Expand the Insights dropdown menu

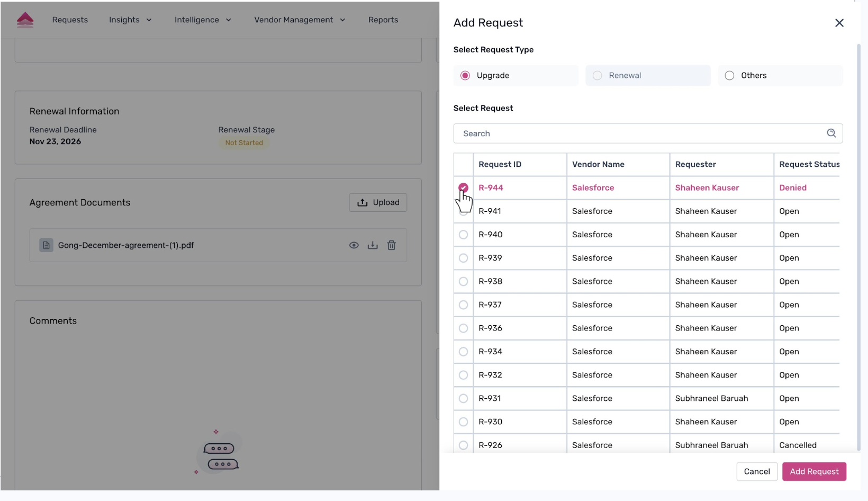(x=130, y=20)
